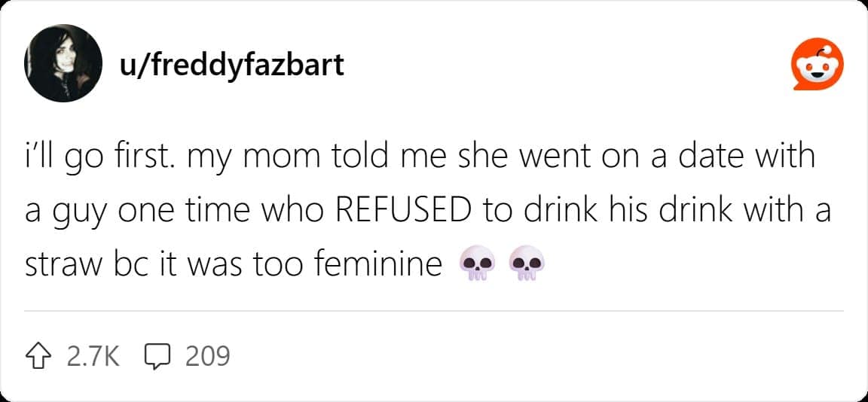Click the divider line above vote counts

[434, 310]
